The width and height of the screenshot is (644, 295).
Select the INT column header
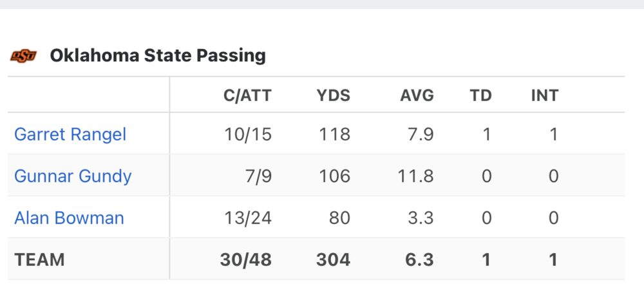[x=544, y=96]
